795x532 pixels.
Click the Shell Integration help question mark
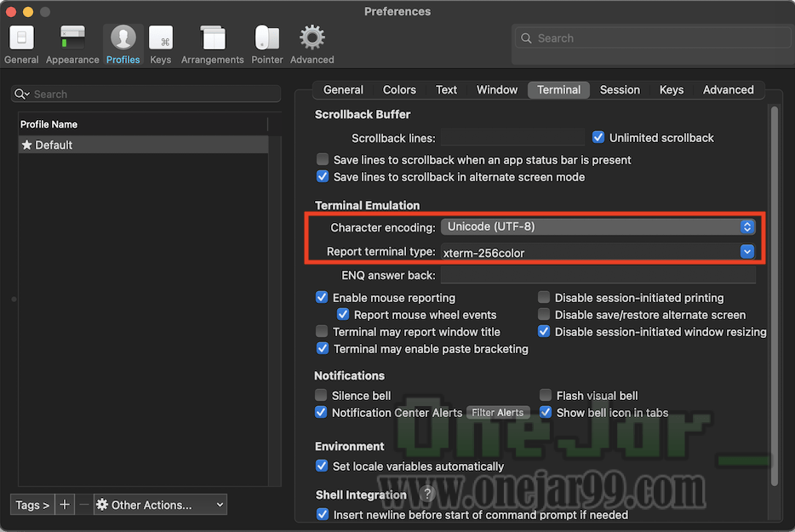[x=427, y=494]
